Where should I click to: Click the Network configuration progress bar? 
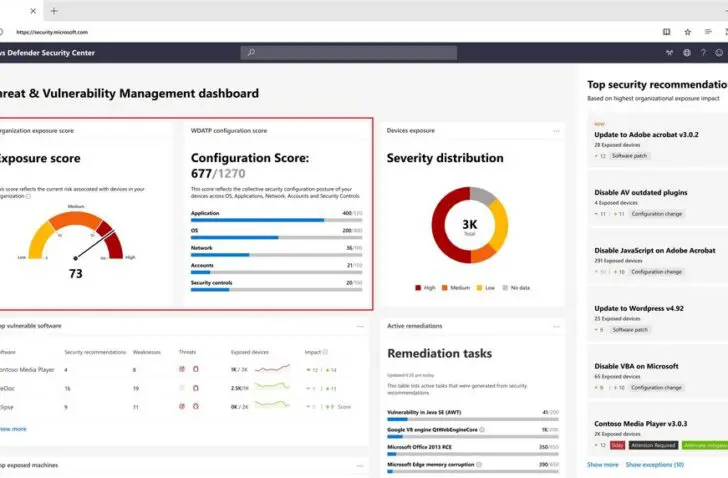click(276, 255)
